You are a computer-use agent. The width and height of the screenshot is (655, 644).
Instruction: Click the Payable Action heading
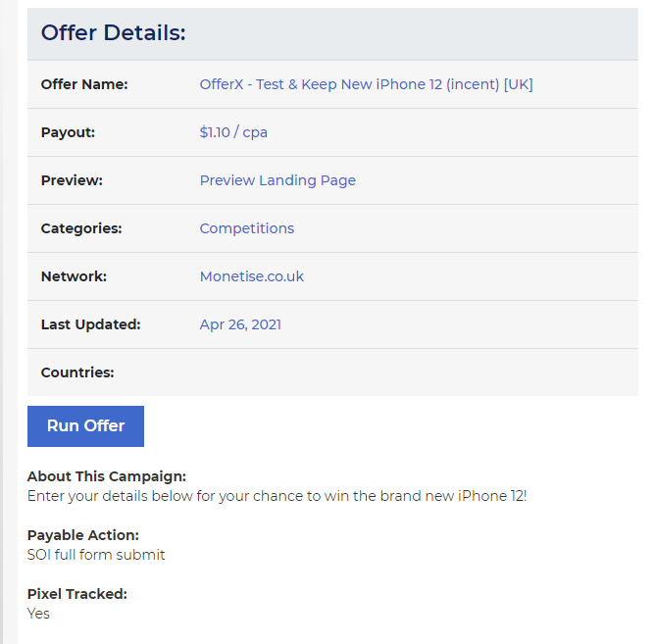(83, 535)
